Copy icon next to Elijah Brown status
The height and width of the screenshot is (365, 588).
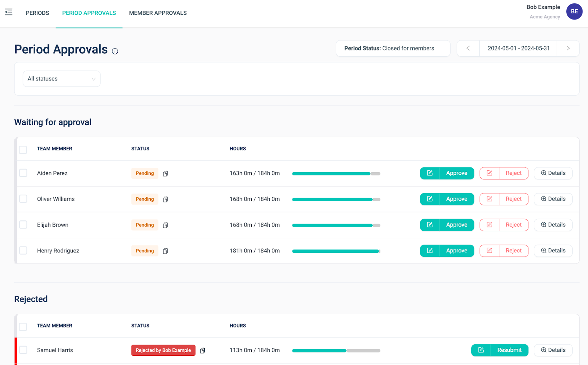point(165,225)
